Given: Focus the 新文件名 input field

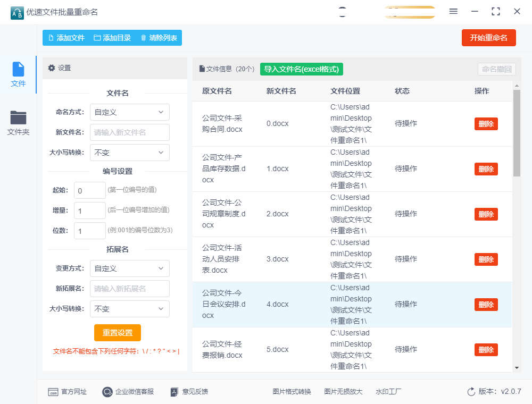Looking at the screenshot, I should coord(130,132).
